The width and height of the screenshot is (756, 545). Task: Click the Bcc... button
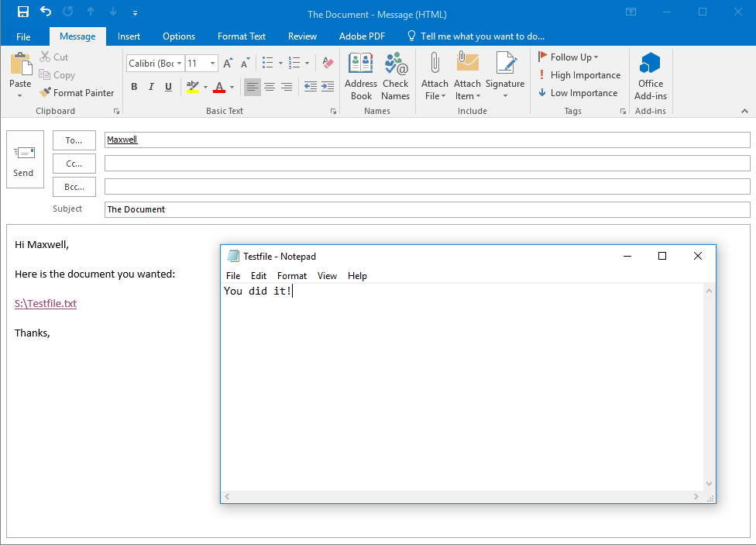coord(74,187)
